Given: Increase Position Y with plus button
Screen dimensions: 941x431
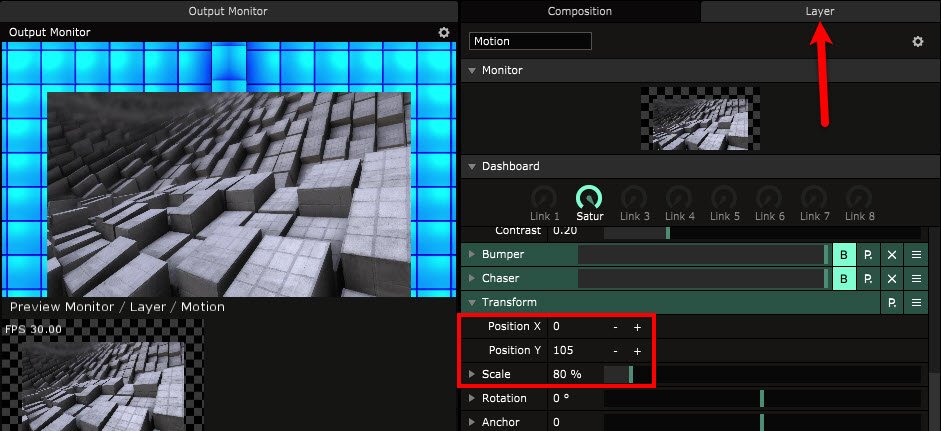Looking at the screenshot, I should pos(637,351).
